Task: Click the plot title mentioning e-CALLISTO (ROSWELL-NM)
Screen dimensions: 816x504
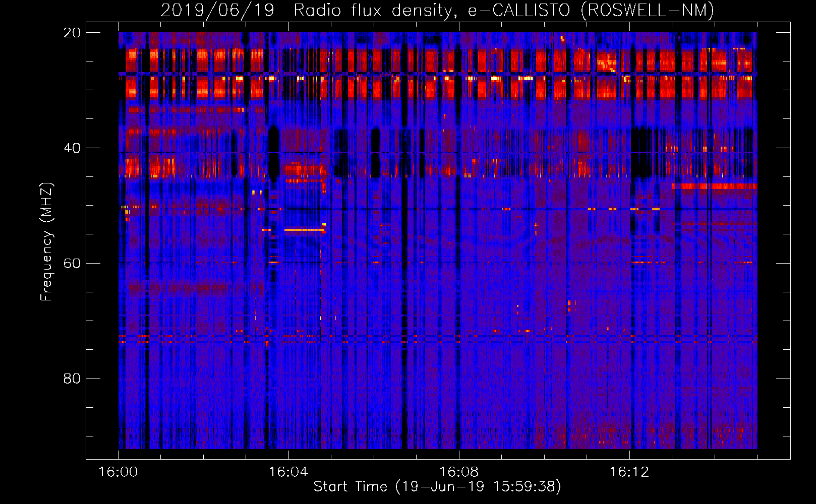Action: tap(437, 10)
